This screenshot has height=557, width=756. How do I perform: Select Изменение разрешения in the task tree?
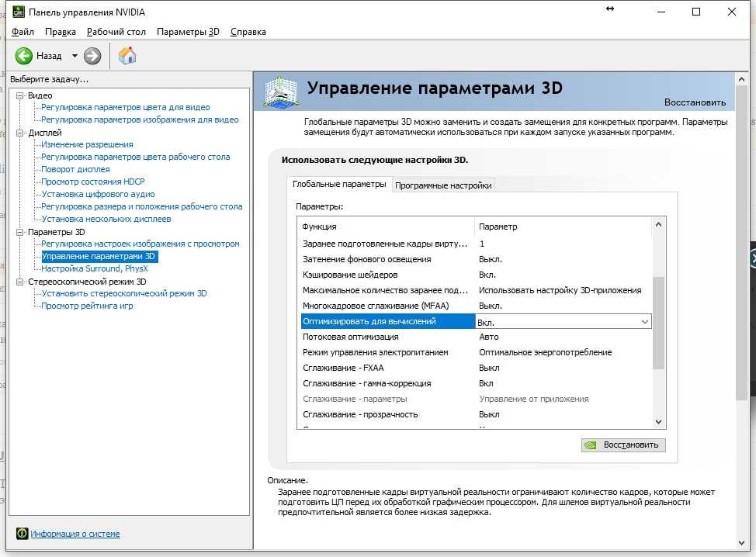click(x=87, y=144)
